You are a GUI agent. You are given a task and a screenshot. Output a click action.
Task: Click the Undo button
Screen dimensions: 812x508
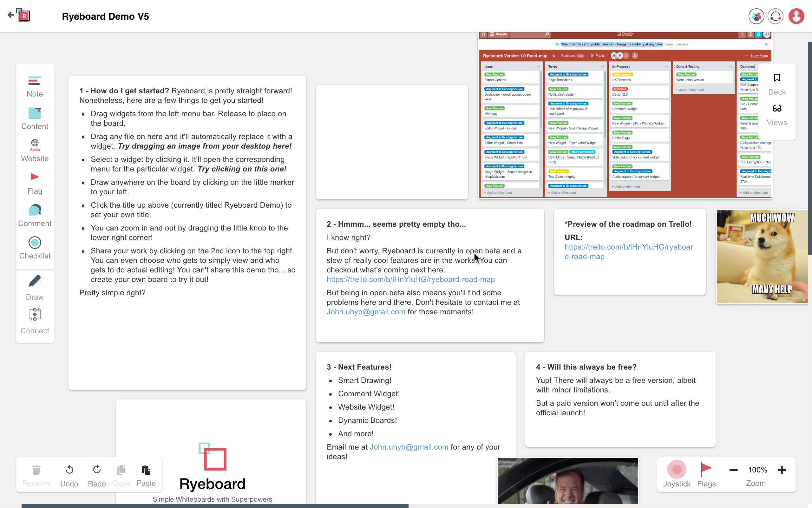(x=69, y=476)
